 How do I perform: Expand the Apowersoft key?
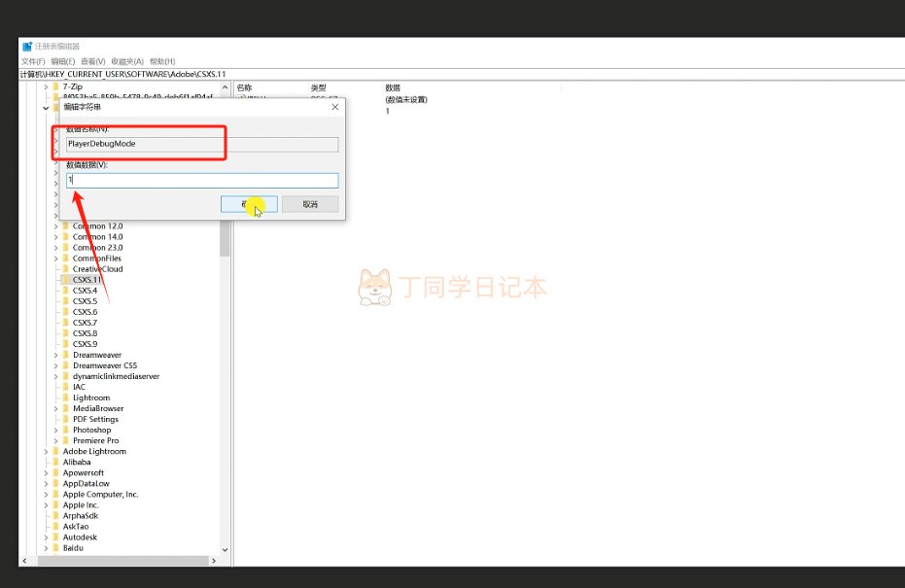click(x=47, y=472)
